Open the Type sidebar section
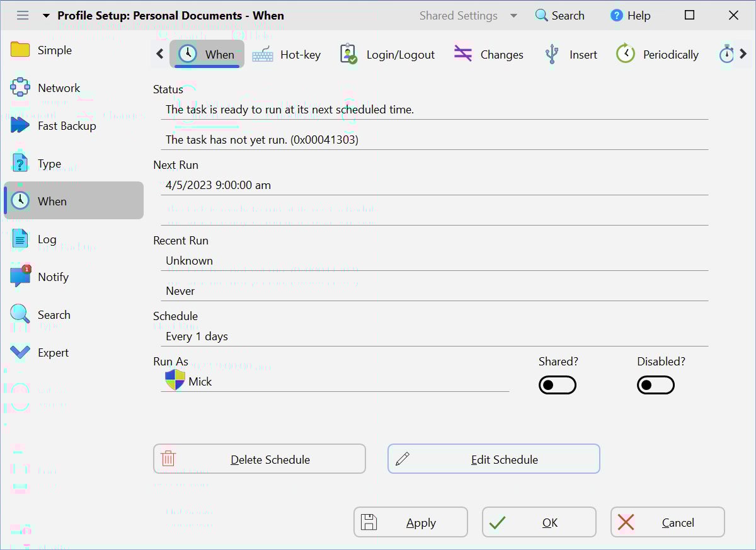756x550 pixels. 74,163
